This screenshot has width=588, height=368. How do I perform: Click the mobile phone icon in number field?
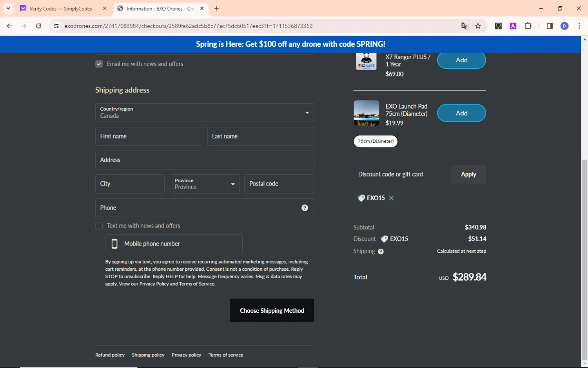click(114, 244)
